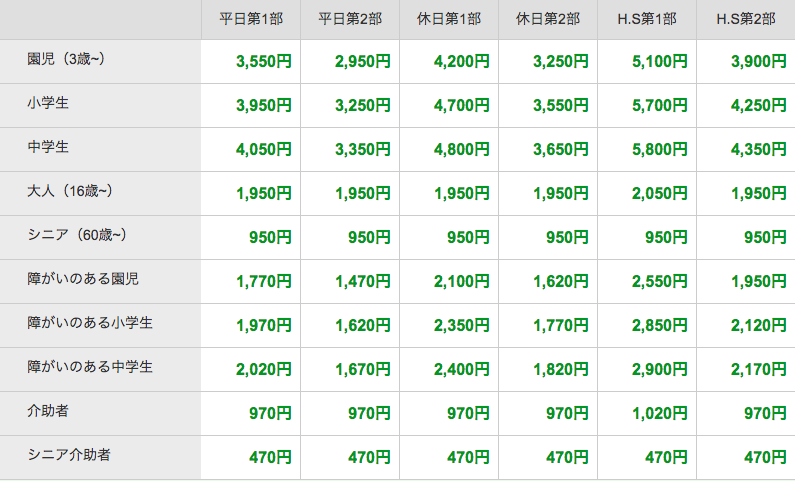Click 5,100円 in the 園児 row
The height and width of the screenshot is (481, 795).
[660, 61]
